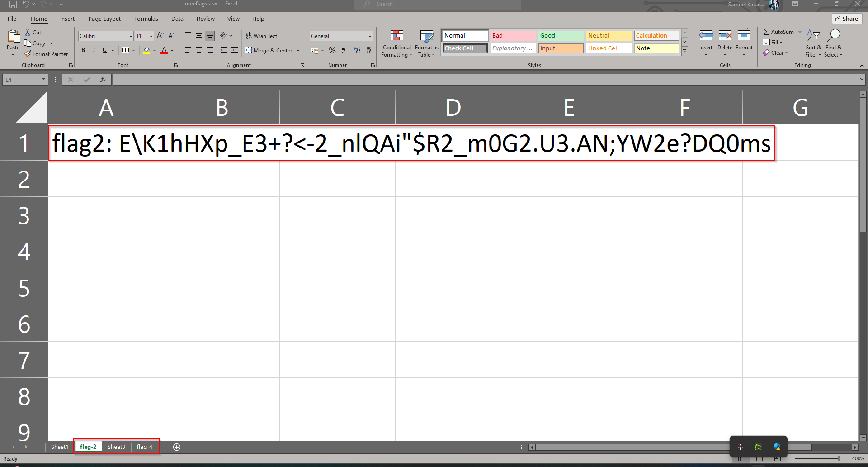Switch to the Formulas ribbon tab

[x=146, y=19]
